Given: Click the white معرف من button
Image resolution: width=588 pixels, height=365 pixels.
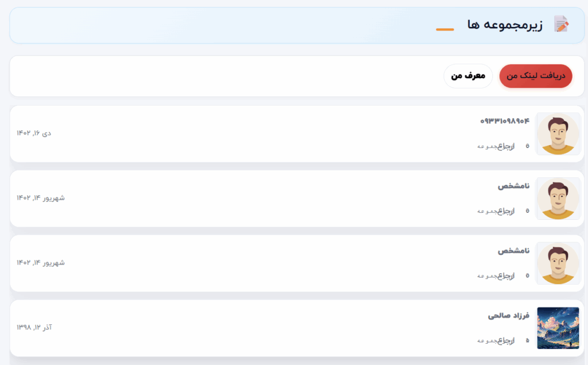Looking at the screenshot, I should 468,76.
